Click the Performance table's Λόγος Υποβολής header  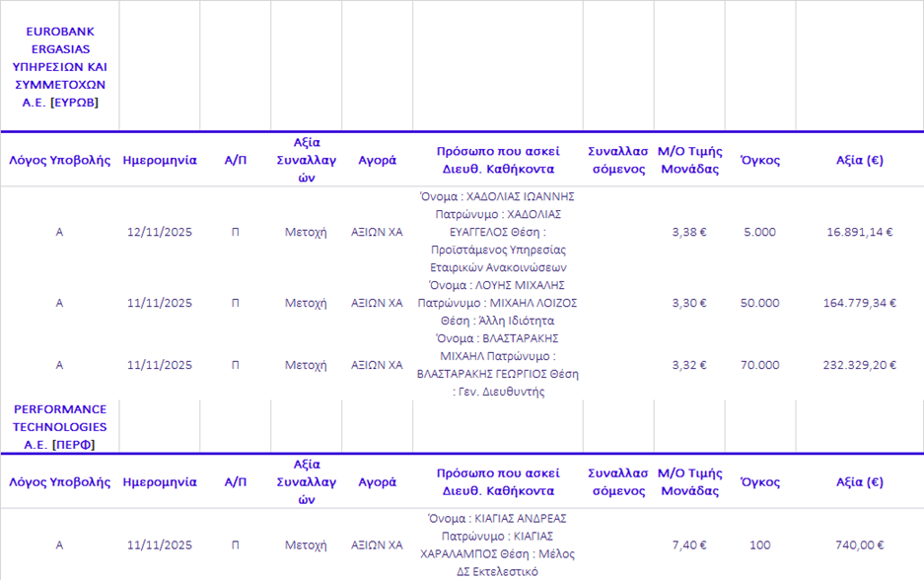[59, 482]
